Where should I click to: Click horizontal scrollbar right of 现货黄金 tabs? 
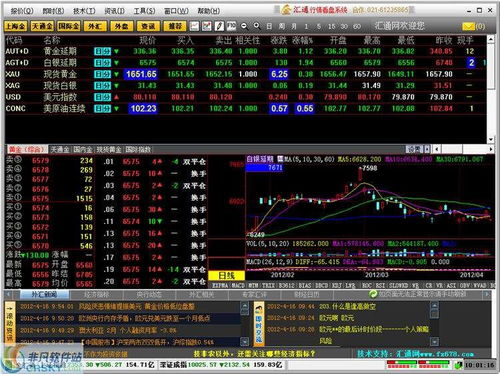tap(463, 149)
